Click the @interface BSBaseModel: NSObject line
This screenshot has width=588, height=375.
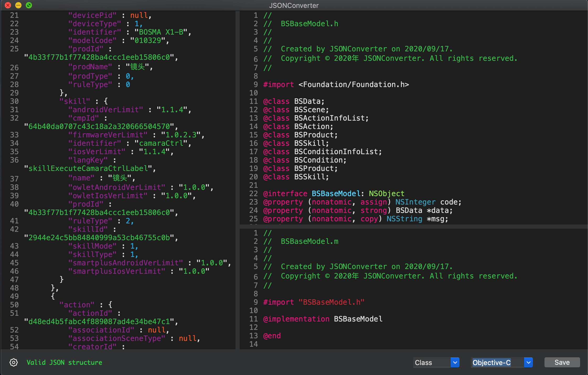tap(334, 194)
